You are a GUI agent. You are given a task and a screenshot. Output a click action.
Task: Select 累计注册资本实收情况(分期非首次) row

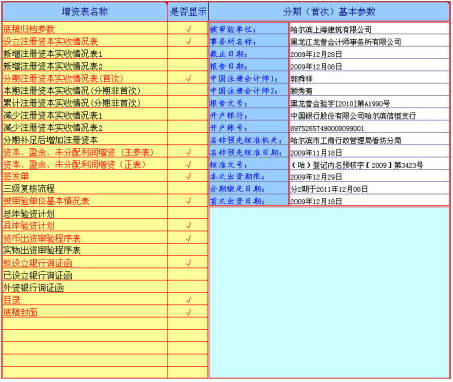click(85, 103)
